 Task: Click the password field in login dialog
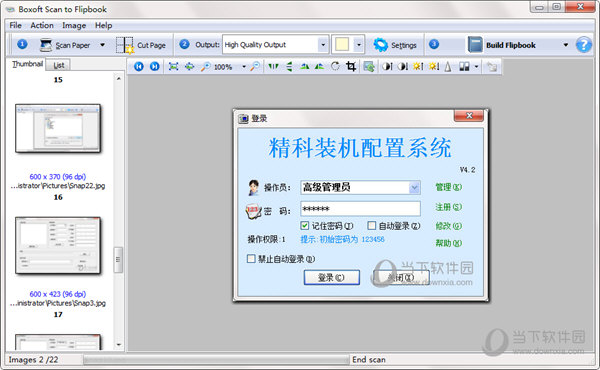[x=360, y=209]
